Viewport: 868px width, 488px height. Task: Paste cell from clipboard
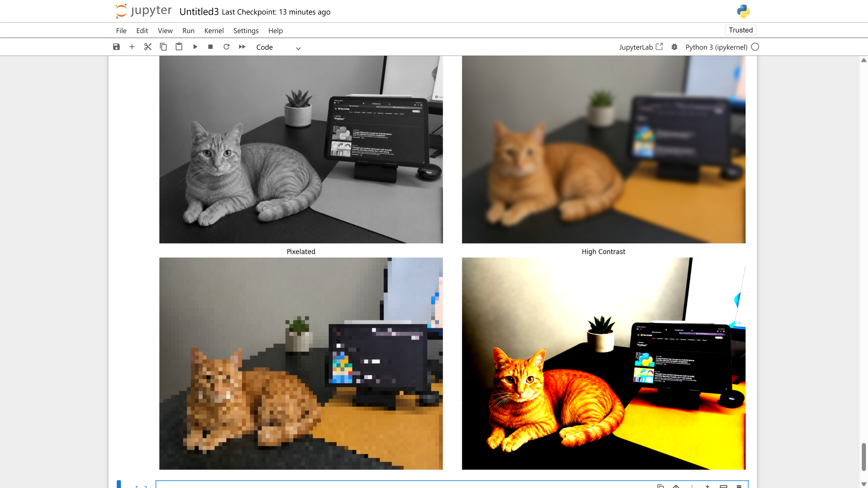tap(179, 47)
